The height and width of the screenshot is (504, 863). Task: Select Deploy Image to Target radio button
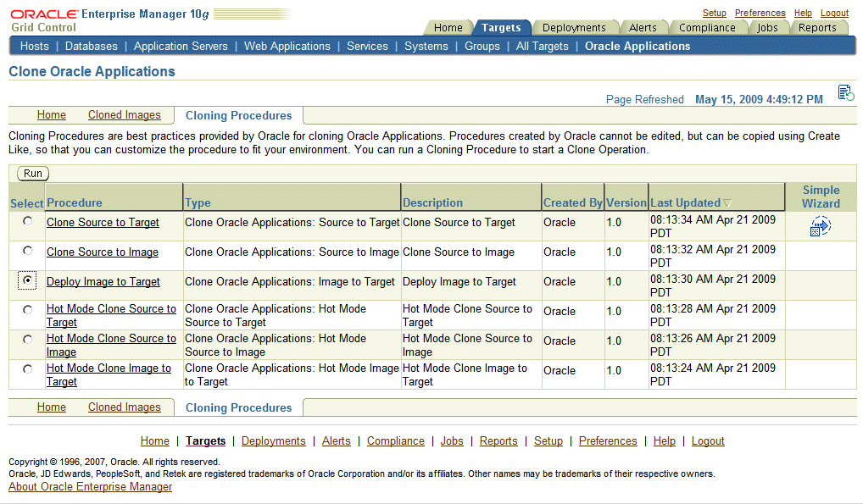27,280
